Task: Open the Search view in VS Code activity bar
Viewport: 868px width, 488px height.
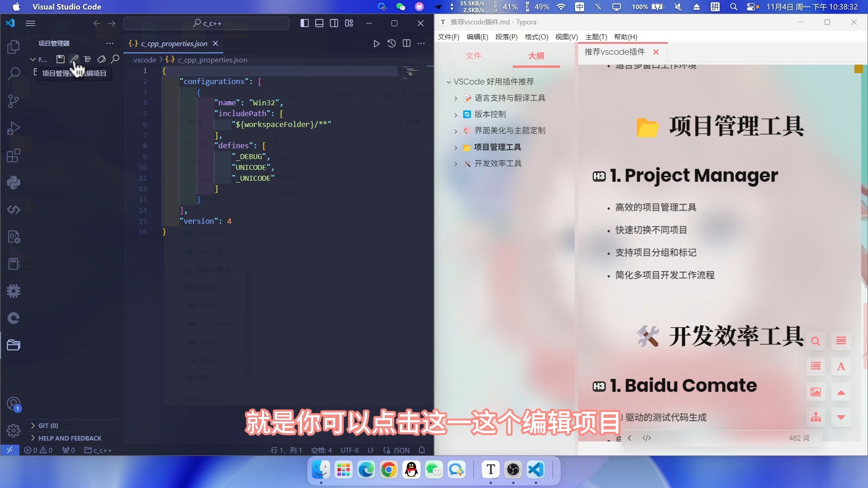Action: (x=14, y=74)
